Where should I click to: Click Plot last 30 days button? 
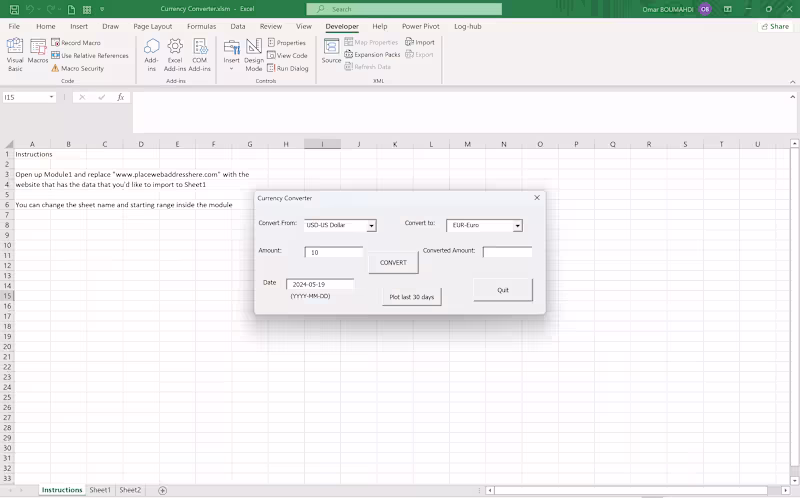[x=412, y=296]
